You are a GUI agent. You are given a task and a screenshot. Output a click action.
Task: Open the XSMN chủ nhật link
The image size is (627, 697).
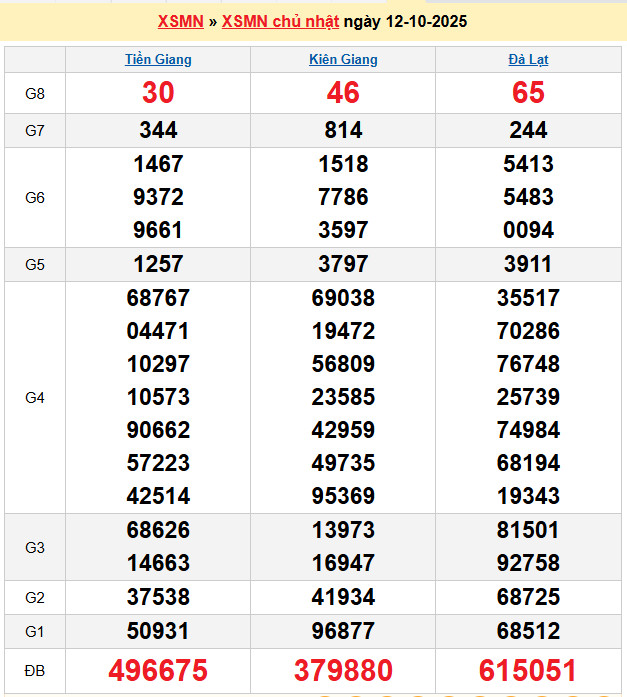pyautogui.click(x=280, y=21)
